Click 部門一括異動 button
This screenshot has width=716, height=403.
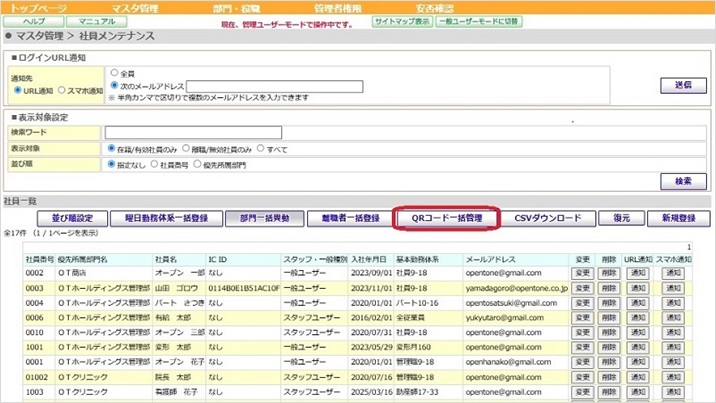pyautogui.click(x=265, y=218)
